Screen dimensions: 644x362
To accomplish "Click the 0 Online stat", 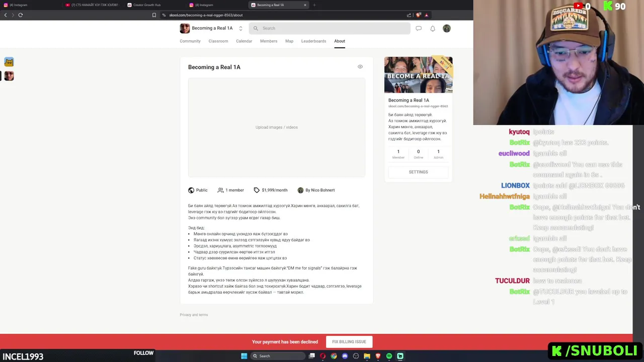I will tap(418, 154).
